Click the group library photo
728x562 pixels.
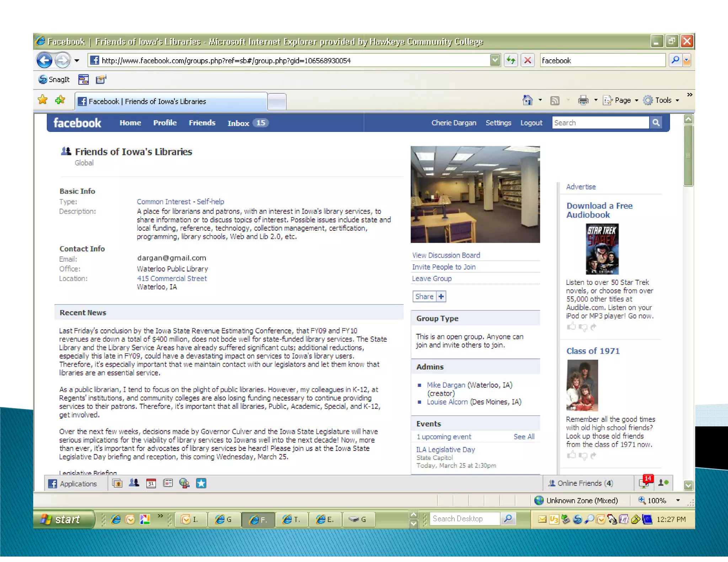click(475, 194)
